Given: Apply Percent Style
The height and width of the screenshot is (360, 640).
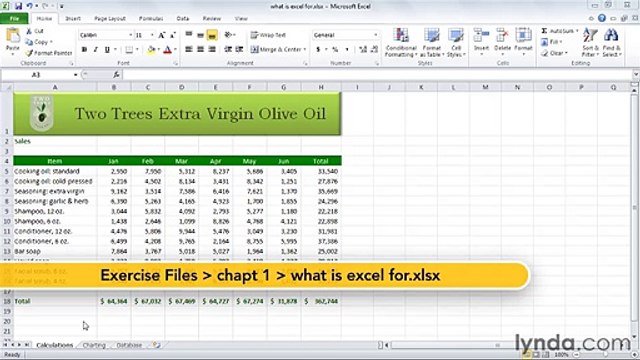Looking at the screenshot, I should [x=335, y=49].
